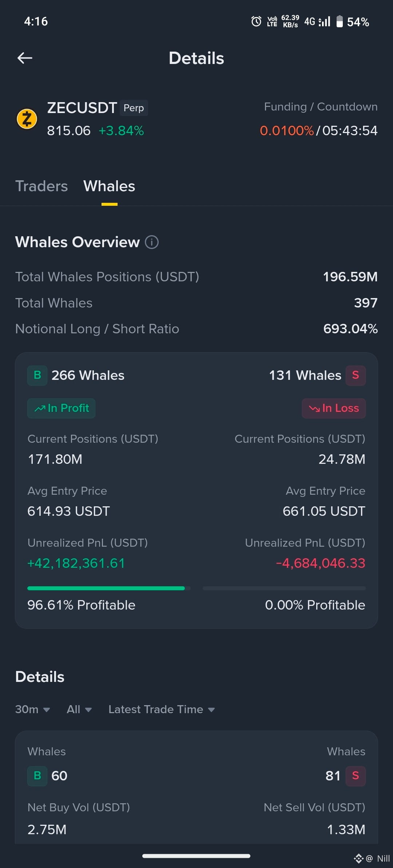Tap the red S badge beside 131 Whales
Viewport: 393px width, 868px height.
pyautogui.click(x=356, y=375)
